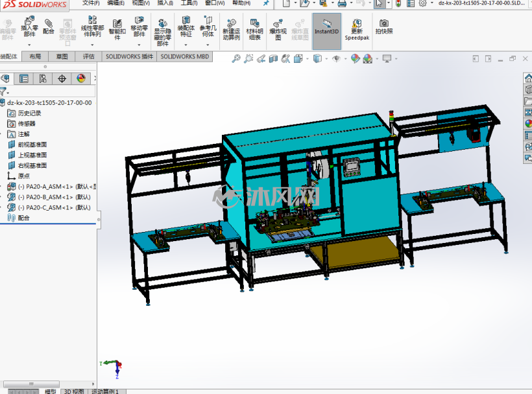Open the ConfigurationManager tab icon

click(x=43, y=79)
